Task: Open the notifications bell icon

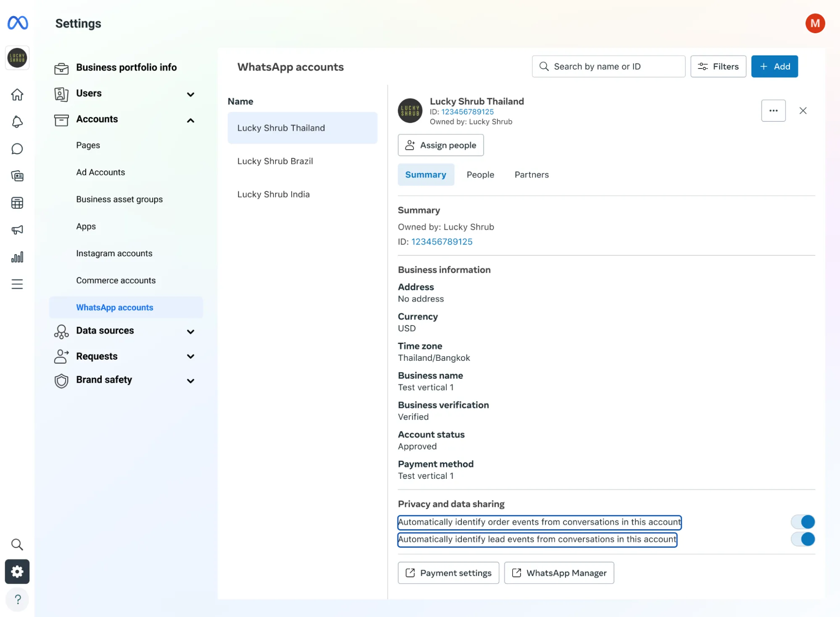Action: pyautogui.click(x=17, y=121)
